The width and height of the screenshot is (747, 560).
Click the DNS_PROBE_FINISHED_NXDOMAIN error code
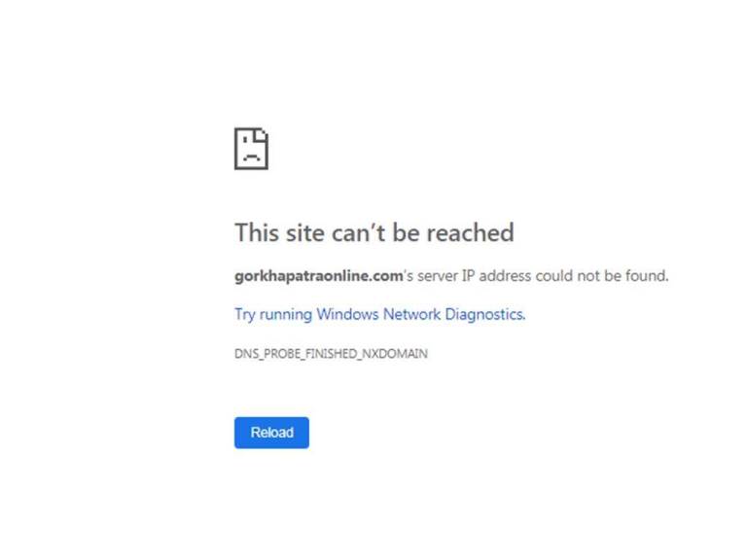331,354
